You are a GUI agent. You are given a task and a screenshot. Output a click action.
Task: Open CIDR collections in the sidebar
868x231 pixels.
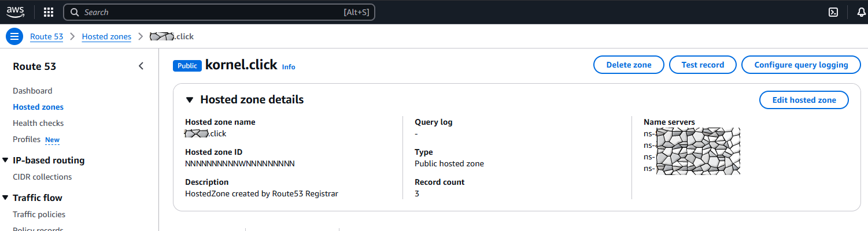42,177
